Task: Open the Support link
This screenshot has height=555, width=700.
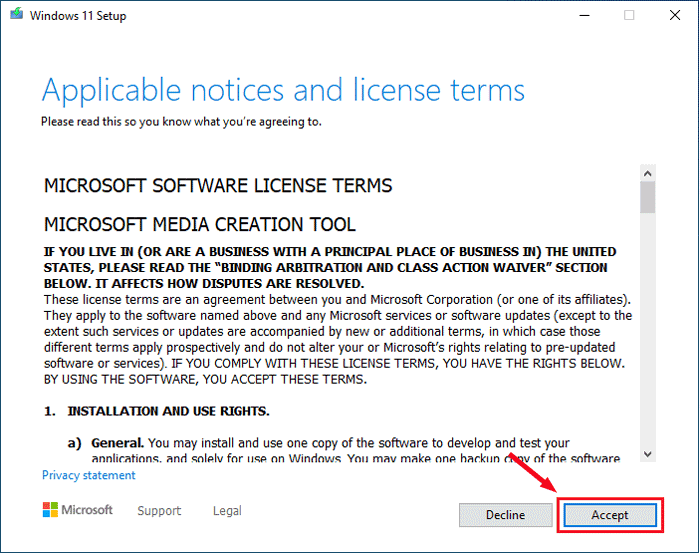Action: coord(159,510)
